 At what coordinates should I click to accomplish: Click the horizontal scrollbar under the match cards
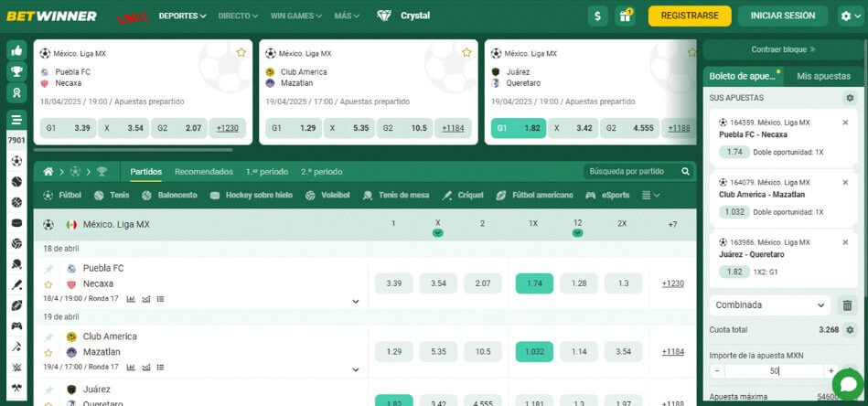click(x=133, y=149)
